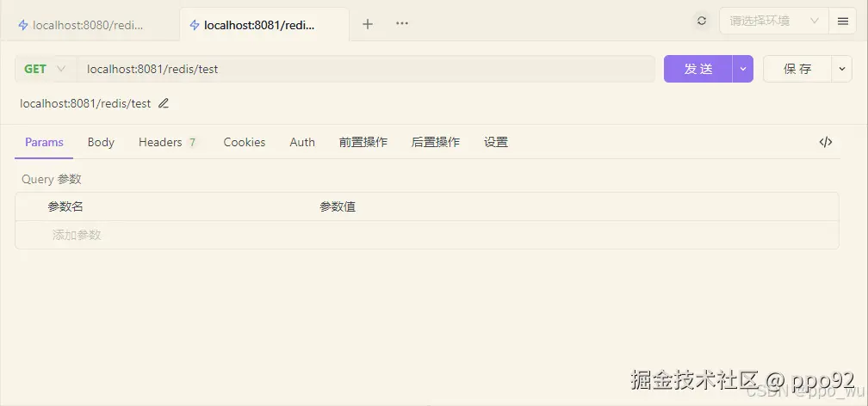Open the three-dots more tabs menu
The height and width of the screenshot is (406, 868).
coord(402,24)
